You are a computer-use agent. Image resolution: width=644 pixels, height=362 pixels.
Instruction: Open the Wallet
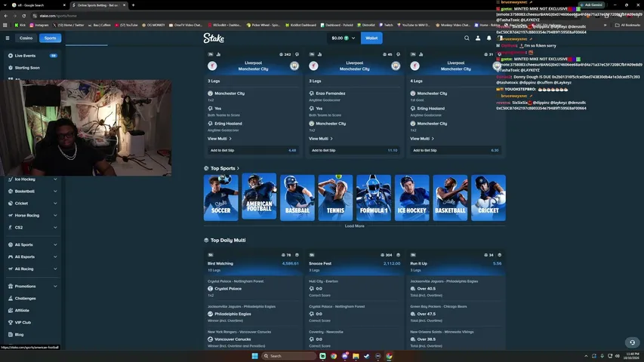tap(371, 38)
